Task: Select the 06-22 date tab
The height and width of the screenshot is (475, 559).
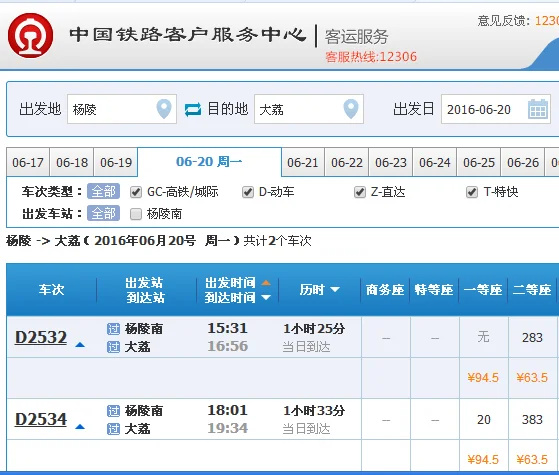Action: click(x=347, y=162)
